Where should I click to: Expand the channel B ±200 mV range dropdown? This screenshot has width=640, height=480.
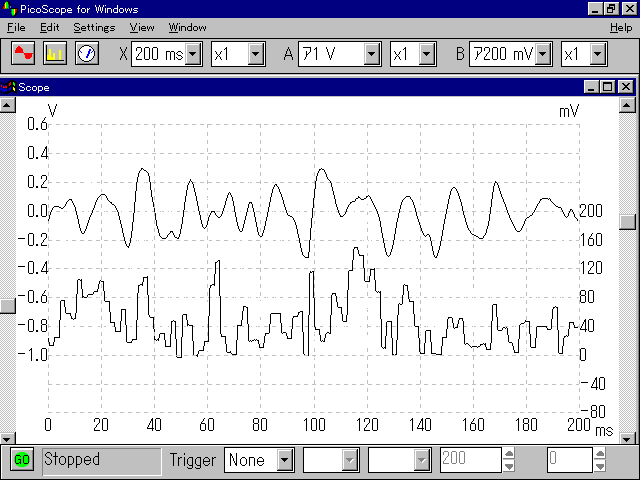543,53
